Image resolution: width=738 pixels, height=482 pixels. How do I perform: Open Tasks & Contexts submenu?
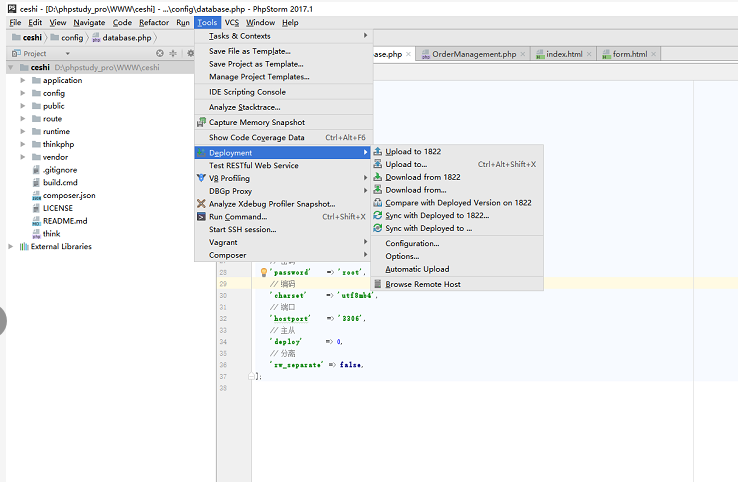pos(284,36)
